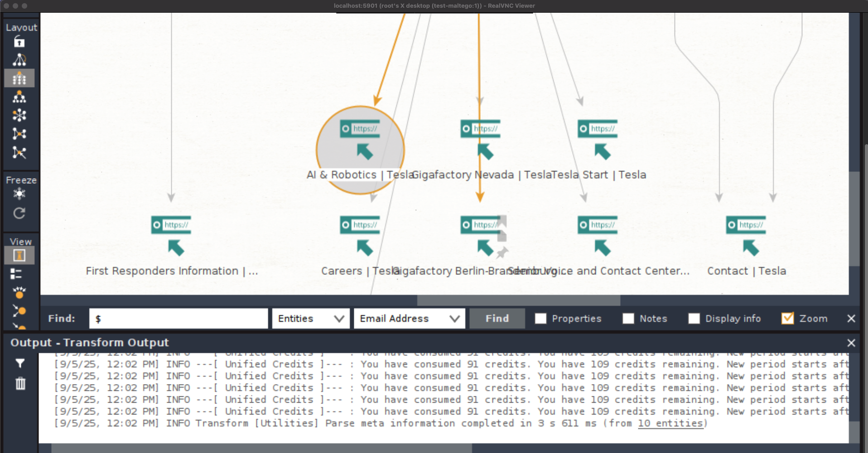Image resolution: width=868 pixels, height=453 pixels.
Task: Click into the Find text field
Action: (178, 319)
